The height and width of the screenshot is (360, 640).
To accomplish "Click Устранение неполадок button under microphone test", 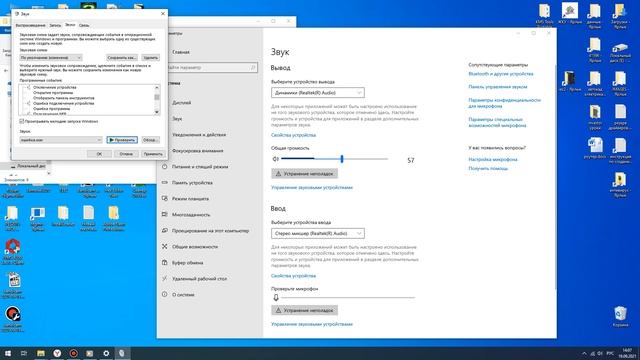I will point(304,310).
